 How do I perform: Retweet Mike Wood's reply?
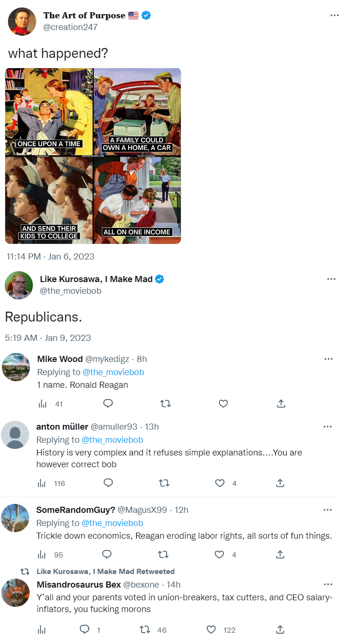(165, 403)
